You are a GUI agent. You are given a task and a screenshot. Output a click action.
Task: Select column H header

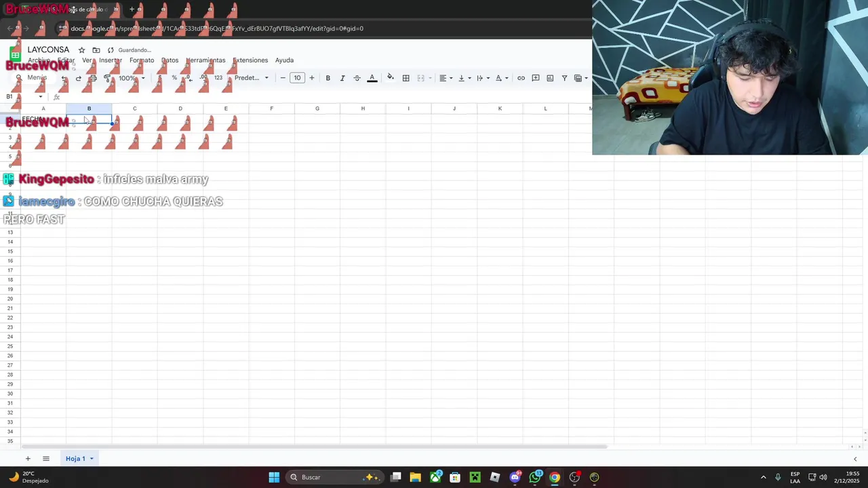[363, 108]
